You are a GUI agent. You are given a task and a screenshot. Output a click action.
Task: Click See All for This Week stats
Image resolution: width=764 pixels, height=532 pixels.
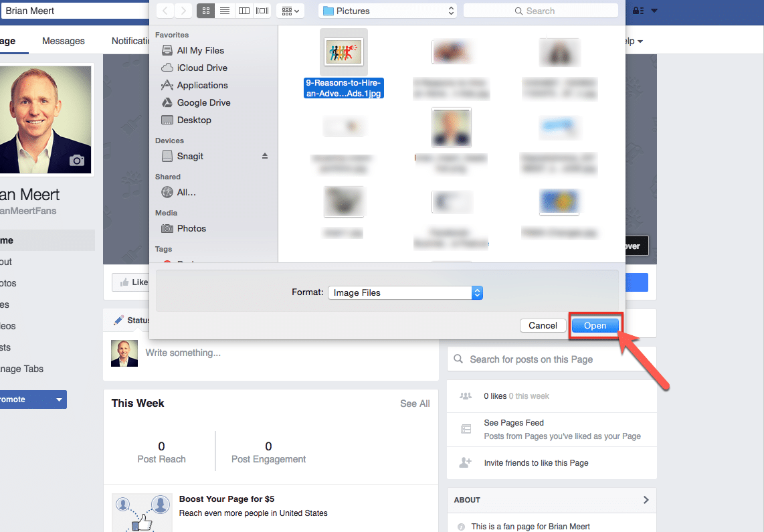click(x=415, y=404)
